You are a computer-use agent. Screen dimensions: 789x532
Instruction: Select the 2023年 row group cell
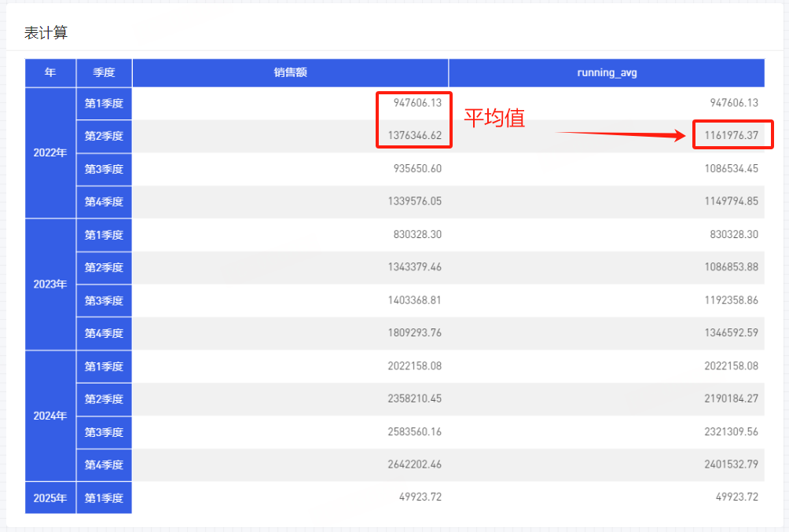tap(50, 284)
